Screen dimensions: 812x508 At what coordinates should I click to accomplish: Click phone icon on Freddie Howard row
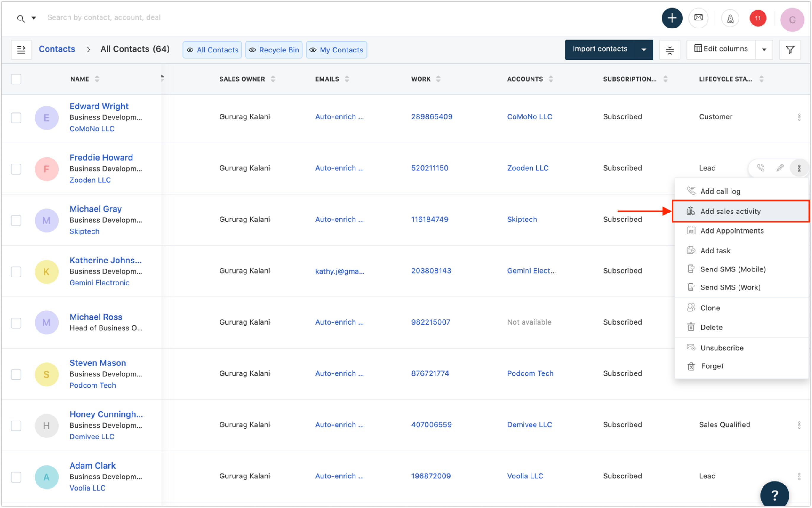(761, 168)
